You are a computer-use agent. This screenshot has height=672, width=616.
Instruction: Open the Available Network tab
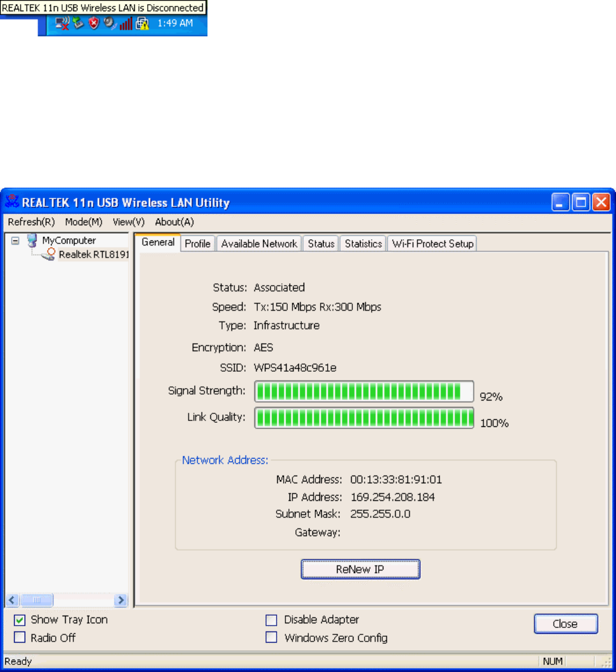[x=259, y=243]
